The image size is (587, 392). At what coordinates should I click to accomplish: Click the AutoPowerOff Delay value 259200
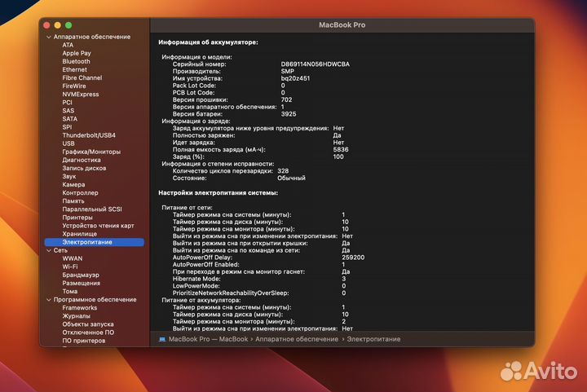coord(353,258)
